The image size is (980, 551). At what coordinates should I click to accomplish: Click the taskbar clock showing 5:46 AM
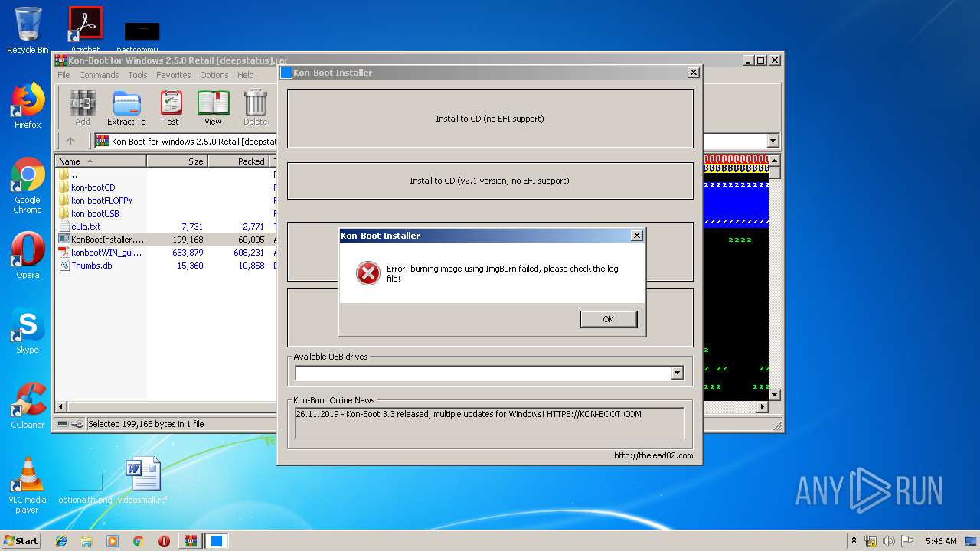[940, 541]
